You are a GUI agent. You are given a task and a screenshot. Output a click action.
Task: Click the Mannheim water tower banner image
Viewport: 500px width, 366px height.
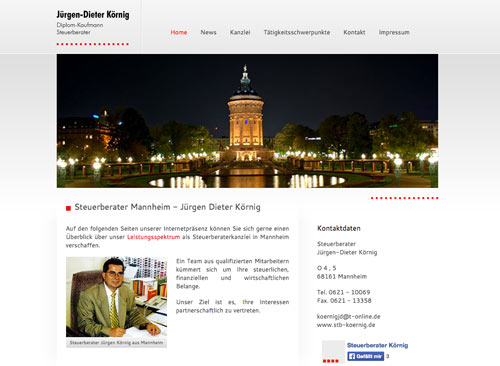(x=247, y=121)
